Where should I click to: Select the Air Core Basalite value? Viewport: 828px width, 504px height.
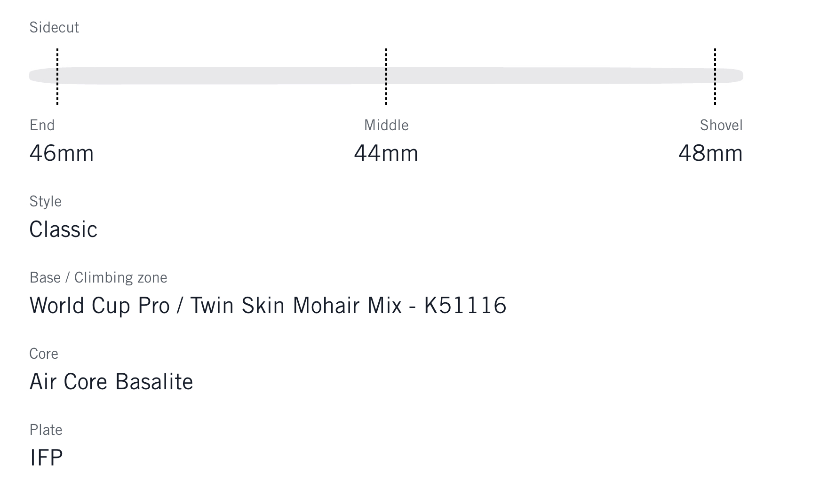click(x=111, y=382)
